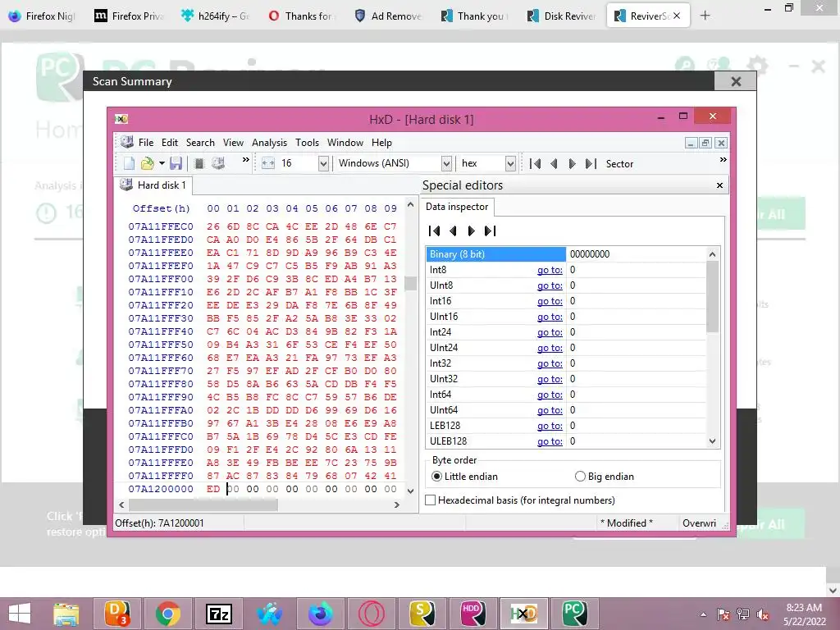Click the data inspector scrollbar down arrow

click(x=713, y=441)
